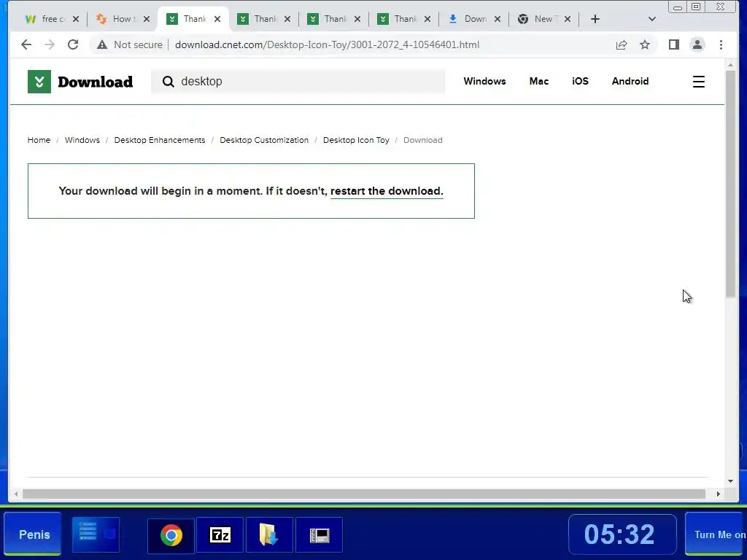Viewport: 747px width, 560px height.
Task: Click the address bar URL
Action: tap(327, 44)
